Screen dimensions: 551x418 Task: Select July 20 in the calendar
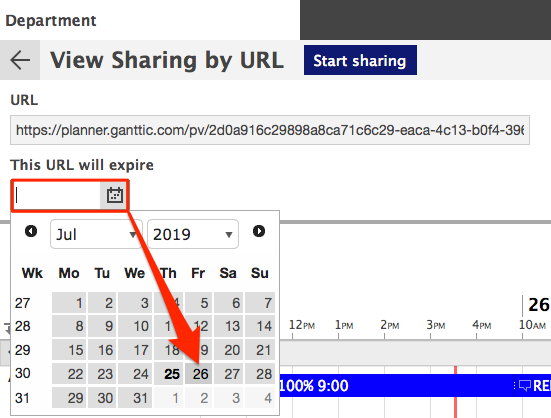click(229, 350)
